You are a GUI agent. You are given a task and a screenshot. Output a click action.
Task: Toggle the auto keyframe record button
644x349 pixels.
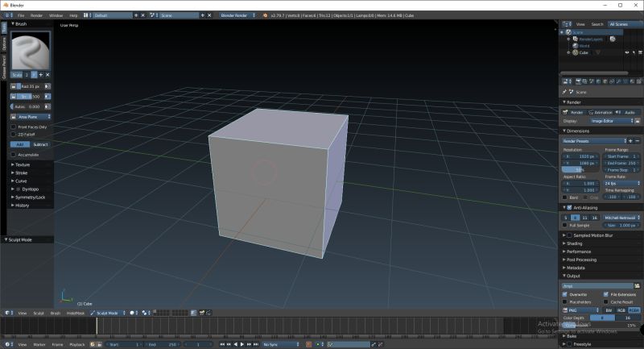tap(308, 344)
